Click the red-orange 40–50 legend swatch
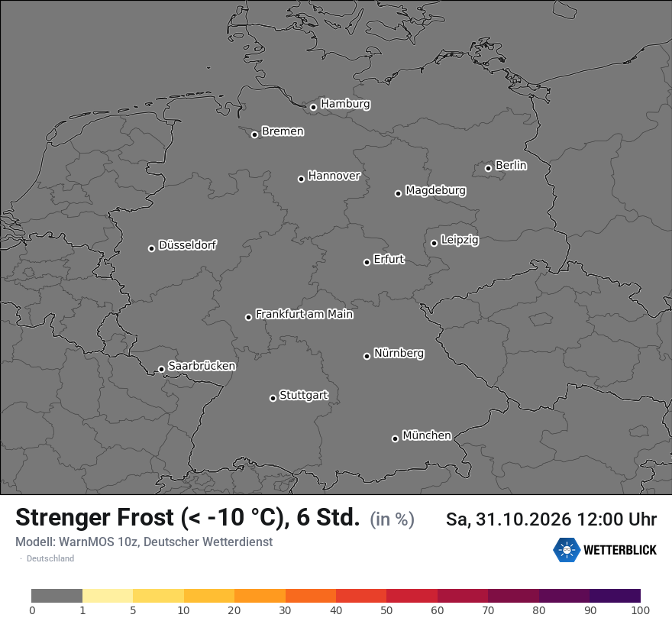 point(361,595)
